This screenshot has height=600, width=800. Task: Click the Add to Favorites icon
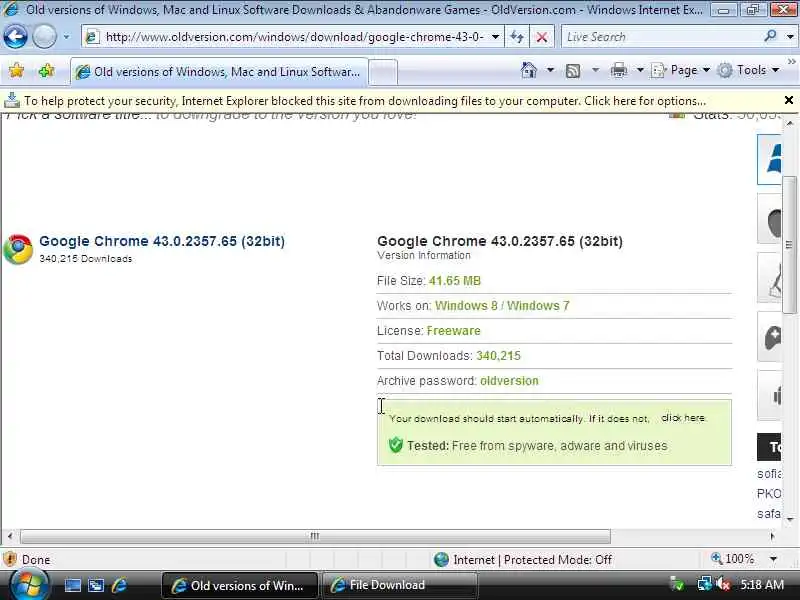coord(46,70)
